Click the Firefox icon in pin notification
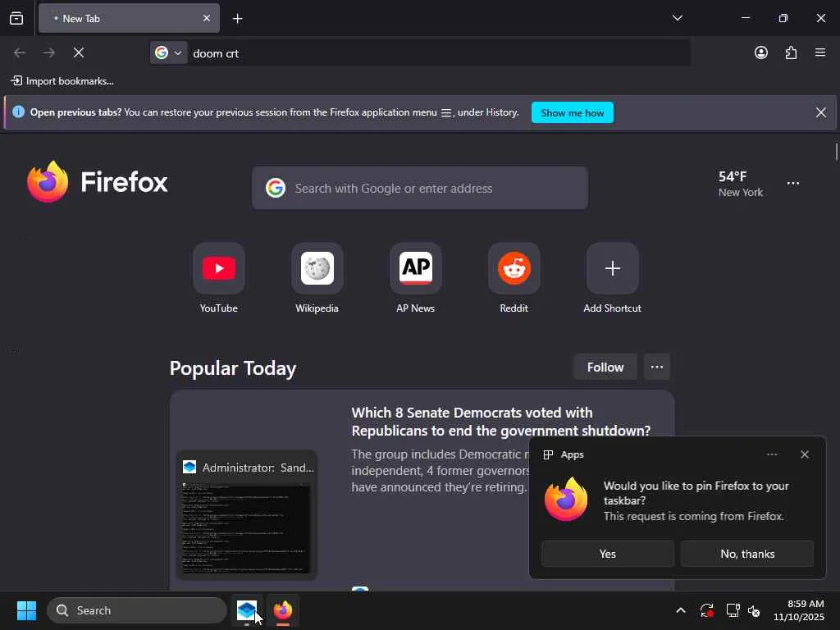This screenshot has width=840, height=630. 566,500
